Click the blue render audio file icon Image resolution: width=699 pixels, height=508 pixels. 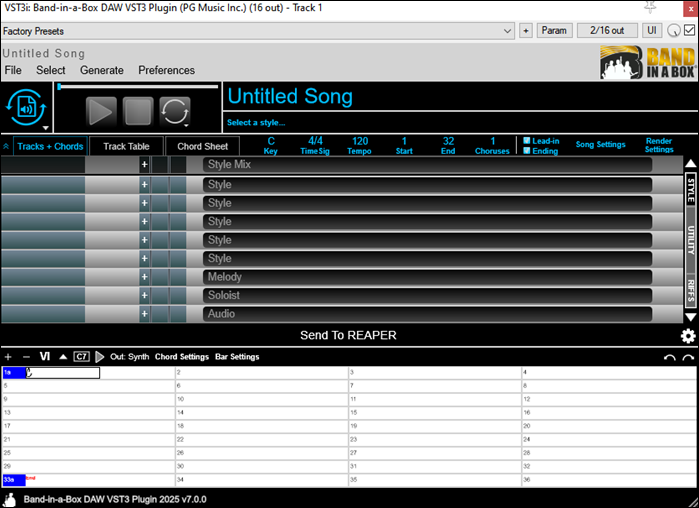(x=26, y=107)
